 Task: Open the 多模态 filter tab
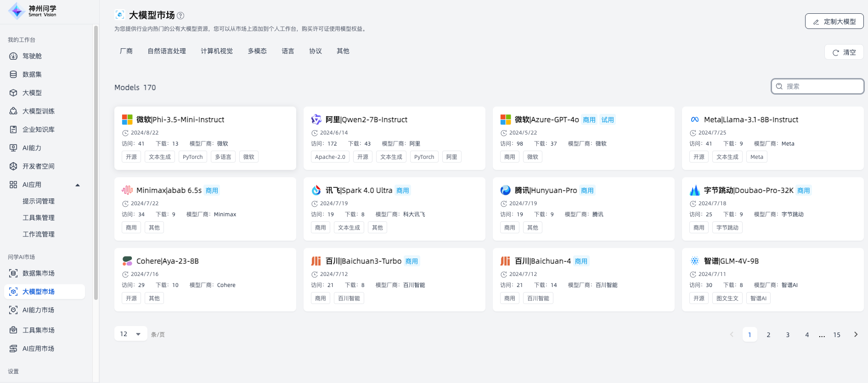pos(257,51)
